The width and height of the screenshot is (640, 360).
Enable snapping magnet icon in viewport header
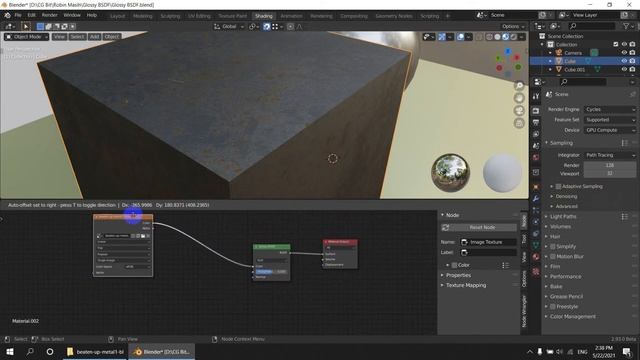coord(267,27)
